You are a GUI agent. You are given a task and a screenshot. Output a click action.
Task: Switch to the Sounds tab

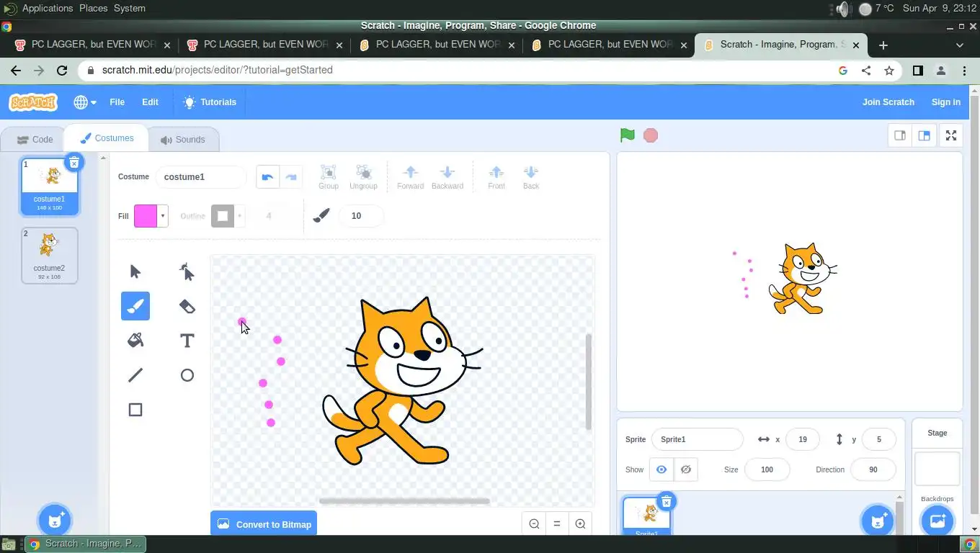click(183, 140)
